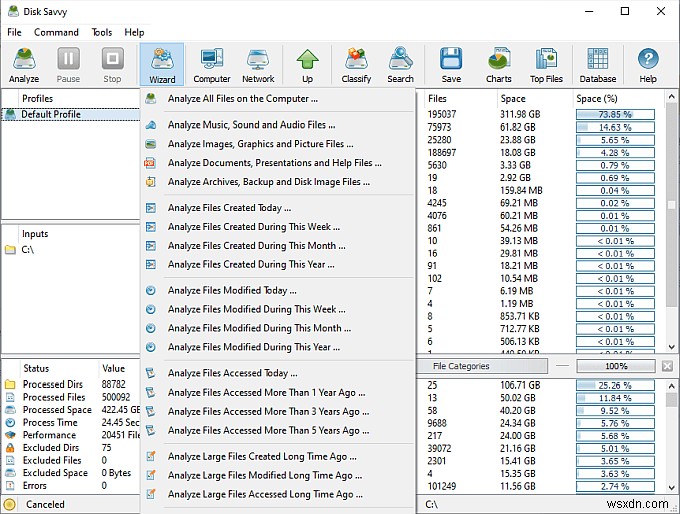Click the lower list scroll-down arrow
This screenshot has width=680, height=514.
pos(671,488)
